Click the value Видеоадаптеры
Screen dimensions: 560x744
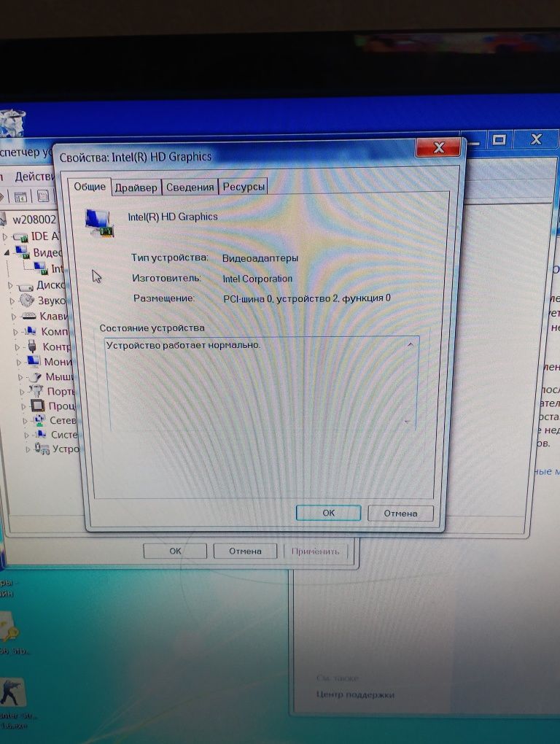point(260,258)
